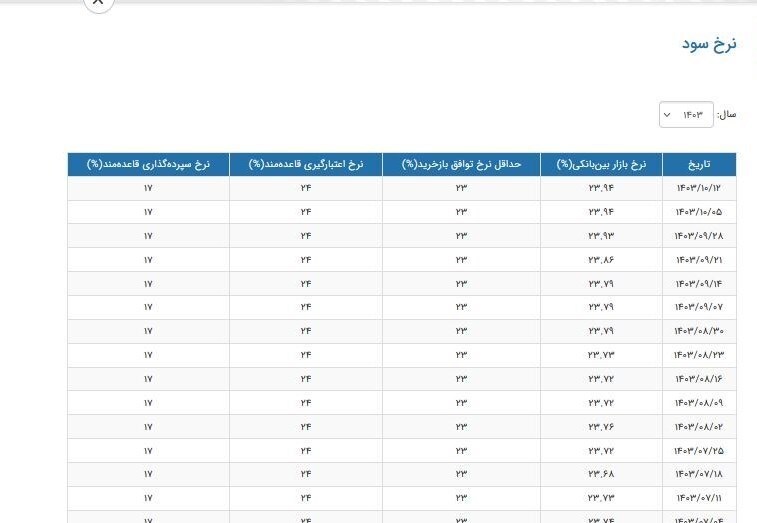This screenshot has height=523, width=757.
Task: Select the date cell ۱۴۰۳/۱۰/۱۲
Action: pyautogui.click(x=699, y=188)
